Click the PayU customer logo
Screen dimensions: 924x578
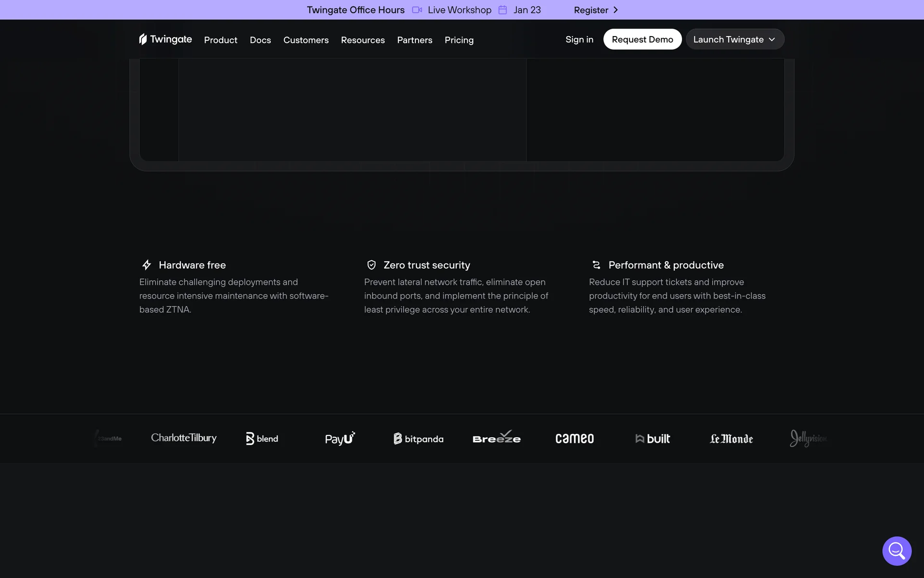(340, 438)
